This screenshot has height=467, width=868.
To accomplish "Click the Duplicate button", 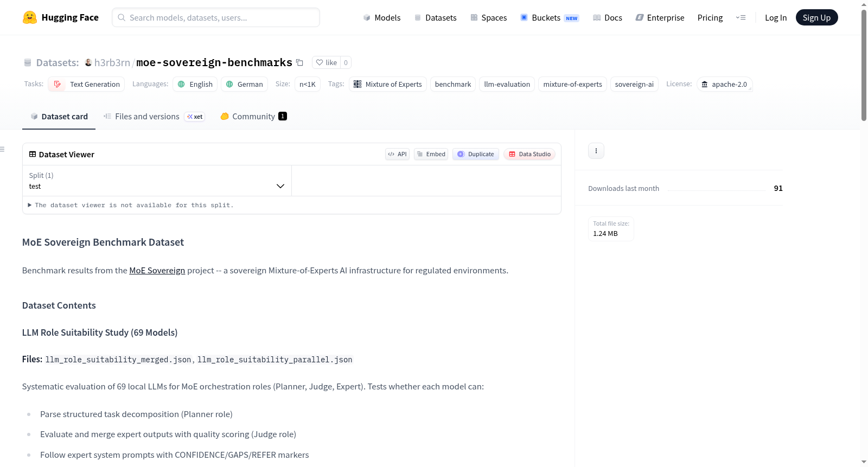I will click(x=476, y=154).
